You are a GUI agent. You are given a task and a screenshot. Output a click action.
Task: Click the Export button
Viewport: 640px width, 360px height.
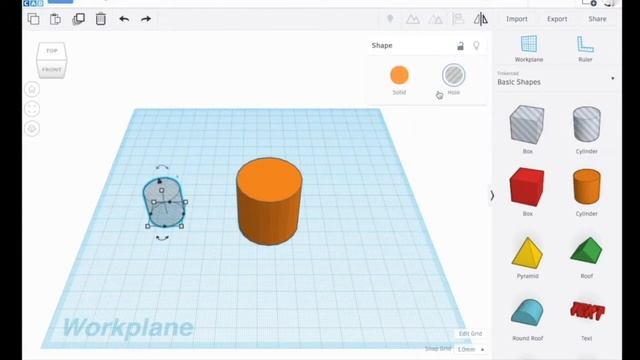coord(557,19)
